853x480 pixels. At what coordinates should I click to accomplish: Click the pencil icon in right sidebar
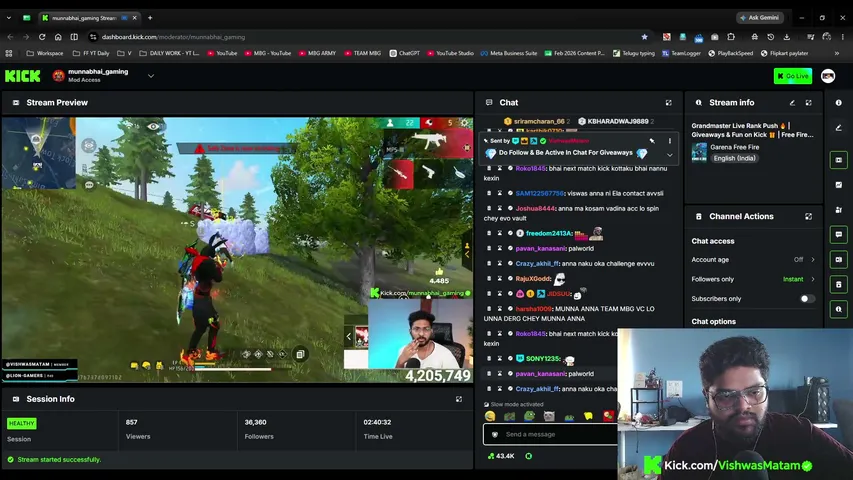point(838,128)
